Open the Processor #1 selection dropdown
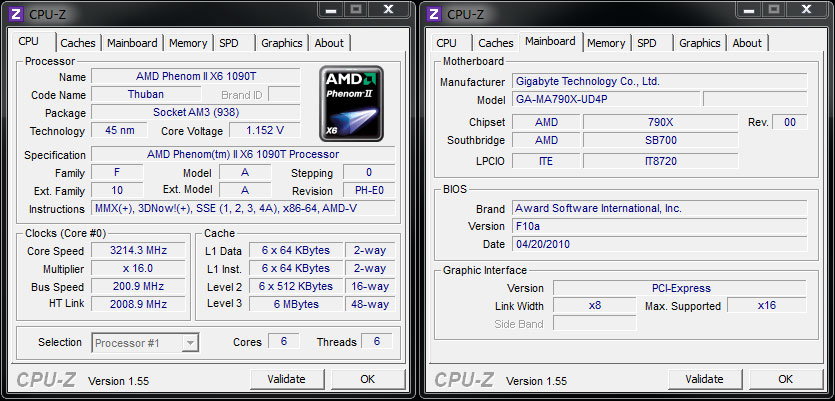835x401 pixels. pos(145,343)
